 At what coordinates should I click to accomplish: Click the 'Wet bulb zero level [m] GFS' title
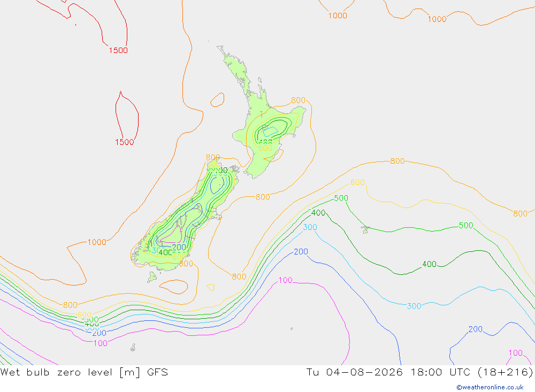[84, 372]
